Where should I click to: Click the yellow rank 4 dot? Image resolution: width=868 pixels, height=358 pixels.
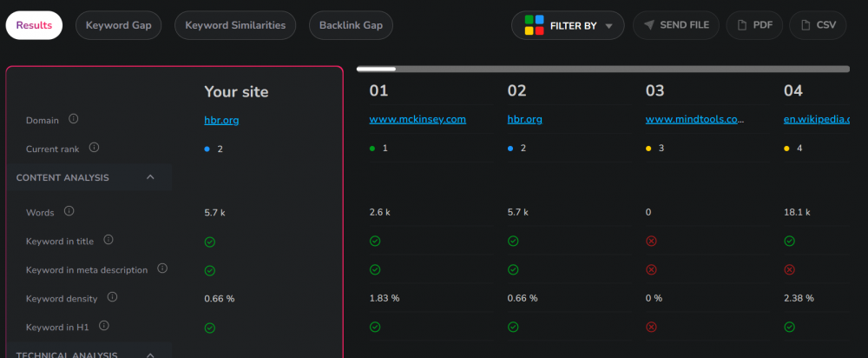coord(786,149)
